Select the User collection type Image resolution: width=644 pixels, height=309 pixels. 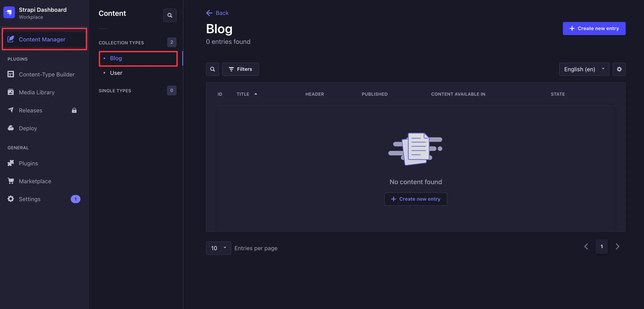coord(116,73)
